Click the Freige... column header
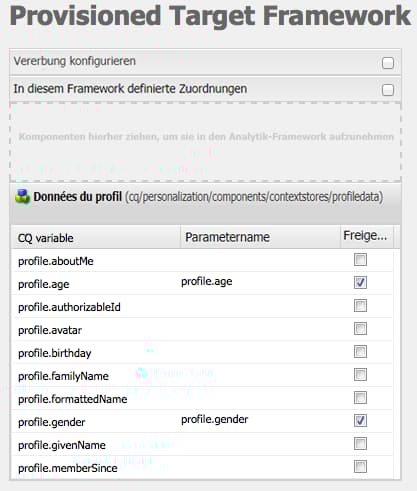The height and width of the screenshot is (491, 417). [367, 237]
